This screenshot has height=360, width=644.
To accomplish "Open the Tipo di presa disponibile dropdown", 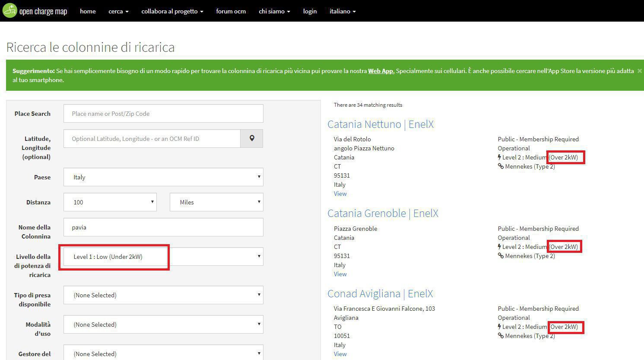I will click(x=163, y=295).
